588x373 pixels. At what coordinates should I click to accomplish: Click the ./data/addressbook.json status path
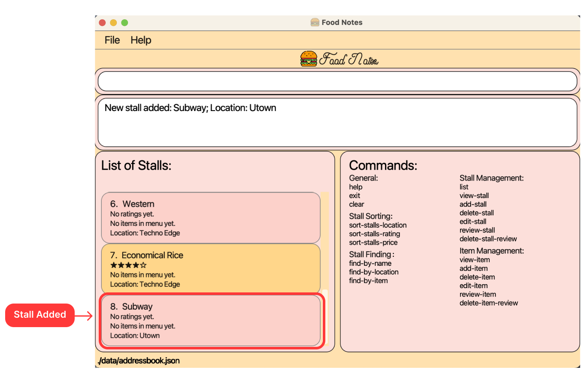click(x=139, y=361)
